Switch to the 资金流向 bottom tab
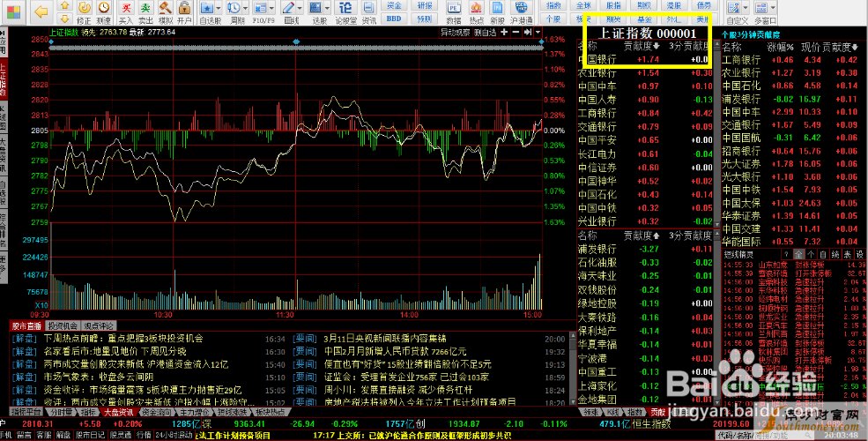This screenshot has width=868, height=441. [156, 412]
